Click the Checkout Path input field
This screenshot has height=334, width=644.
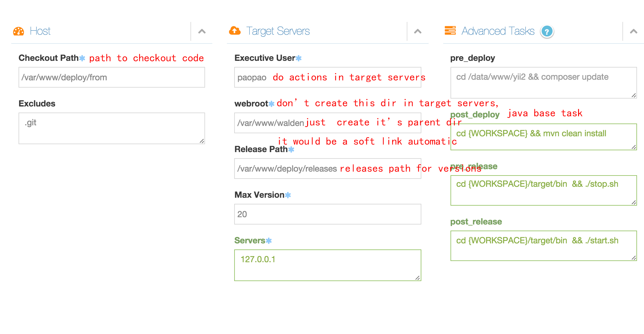[x=111, y=77]
